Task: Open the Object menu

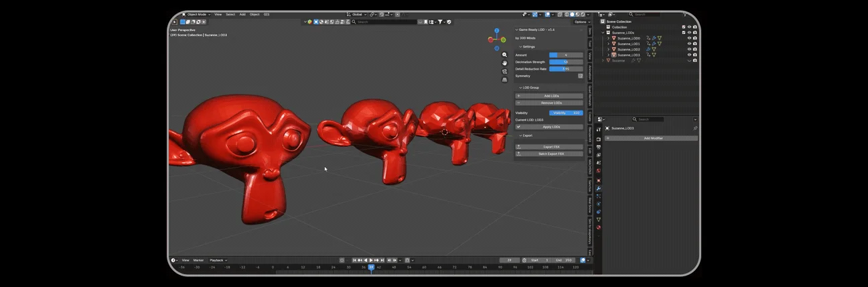Action: click(x=255, y=14)
